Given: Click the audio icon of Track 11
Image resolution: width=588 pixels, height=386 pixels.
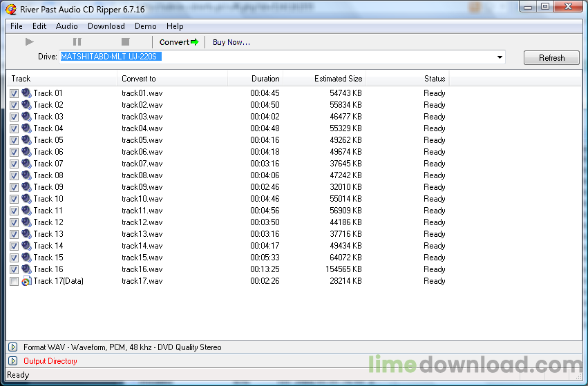Looking at the screenshot, I should [26, 210].
